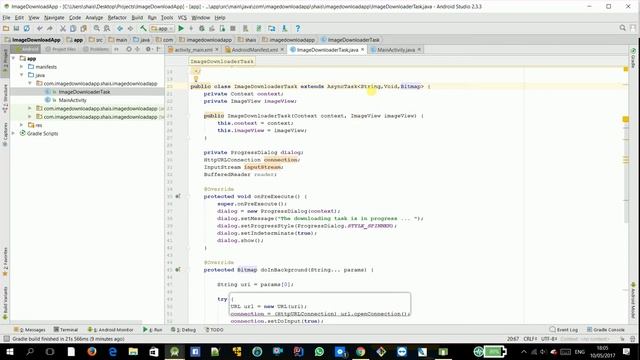
Task: Click the Undo arrow icon
Action: click(40, 29)
